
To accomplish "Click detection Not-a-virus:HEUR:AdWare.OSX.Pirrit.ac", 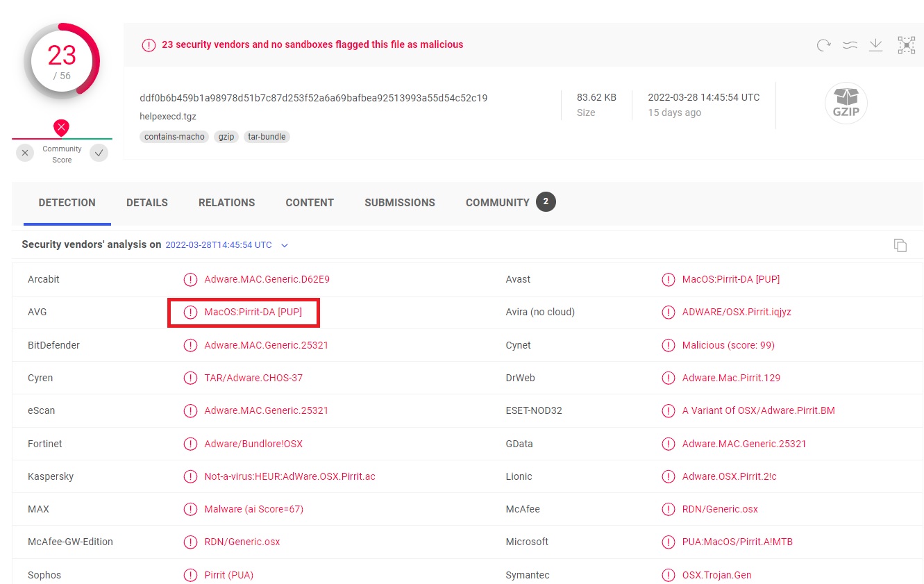I will coord(289,476).
